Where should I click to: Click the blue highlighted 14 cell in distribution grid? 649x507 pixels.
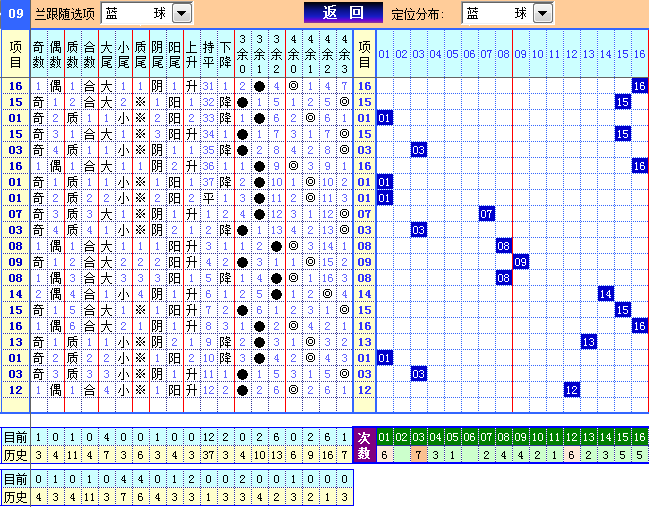point(606,294)
